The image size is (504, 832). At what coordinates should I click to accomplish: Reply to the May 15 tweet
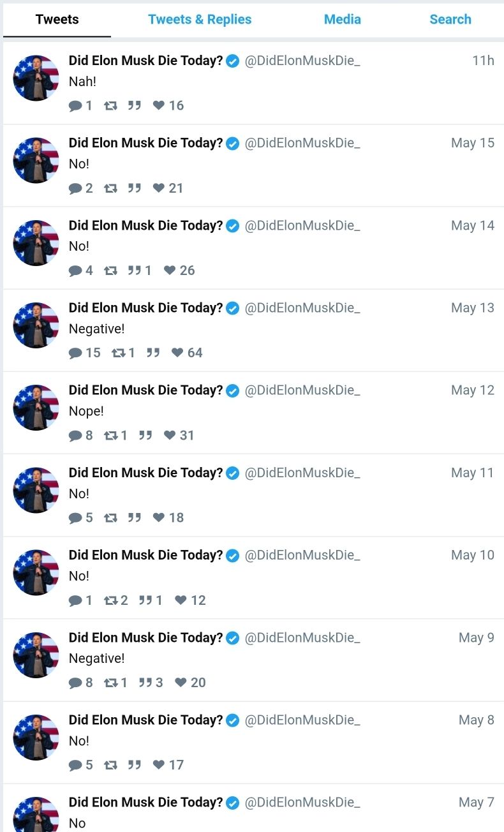[x=75, y=188]
